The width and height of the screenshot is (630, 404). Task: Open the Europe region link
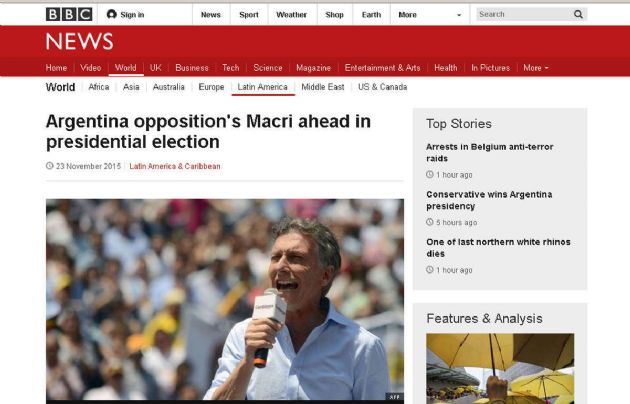(x=211, y=87)
